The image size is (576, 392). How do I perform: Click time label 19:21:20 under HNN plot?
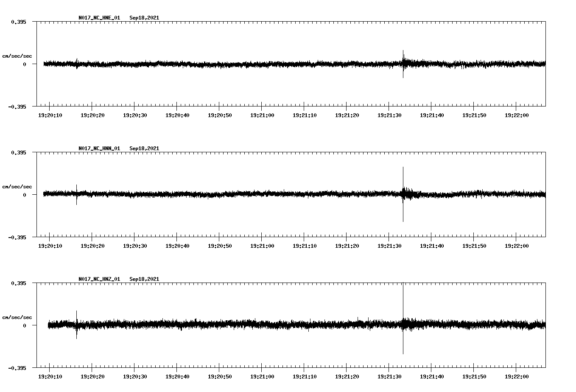(x=347, y=246)
